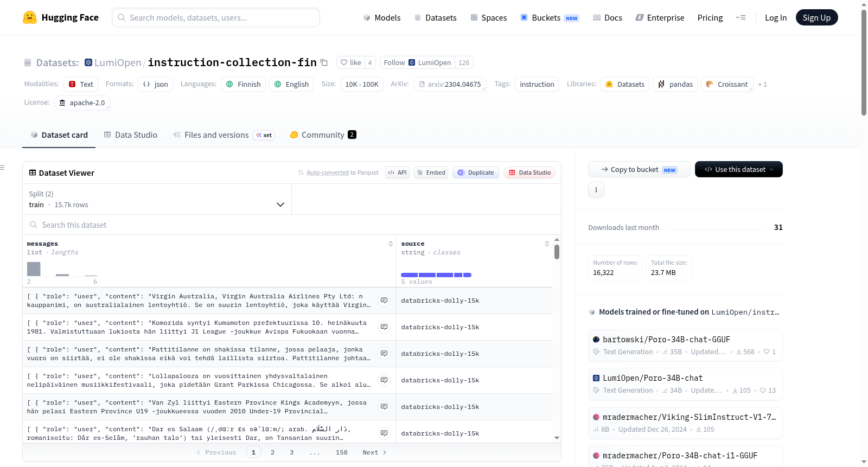The image size is (868, 467).
Task: Open the Use this dataset dropdown
Action: click(738, 169)
